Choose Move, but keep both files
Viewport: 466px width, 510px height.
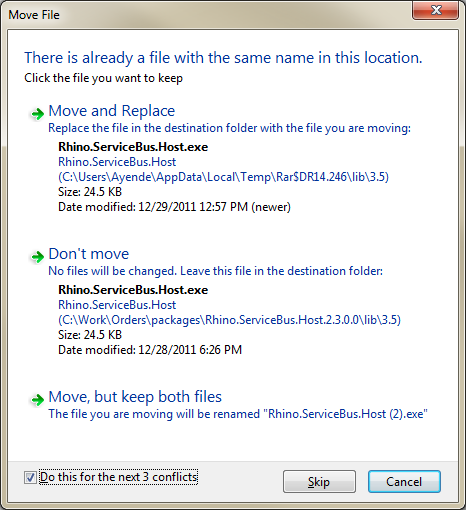pyautogui.click(x=135, y=397)
